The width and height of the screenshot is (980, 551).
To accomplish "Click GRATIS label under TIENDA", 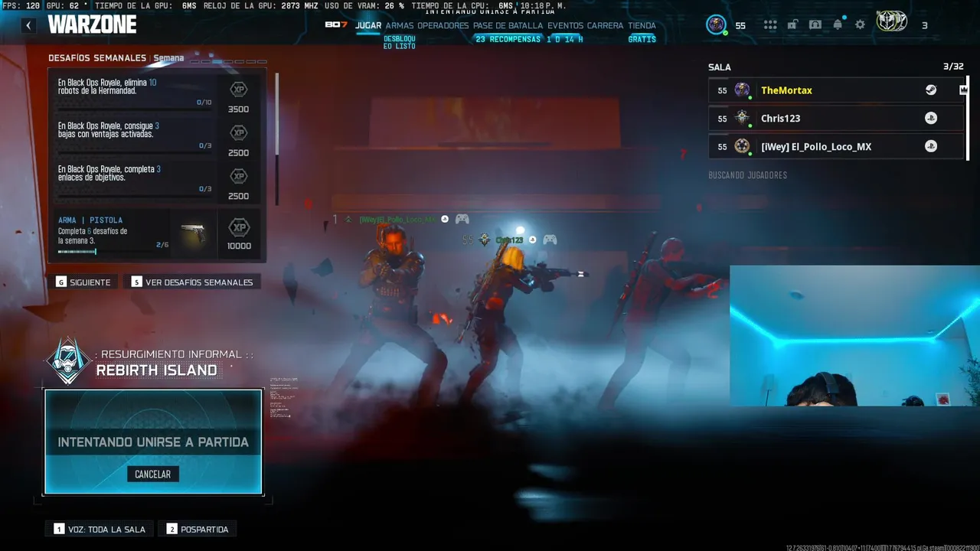I will tap(642, 39).
